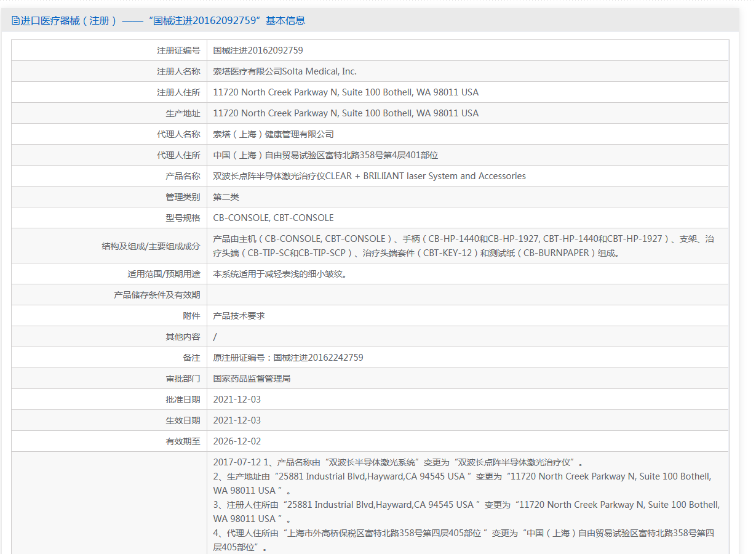This screenshot has width=756, height=554.
Task: Click model spec CB-CONSOLE, CBT-CONSOLE
Action: click(273, 218)
